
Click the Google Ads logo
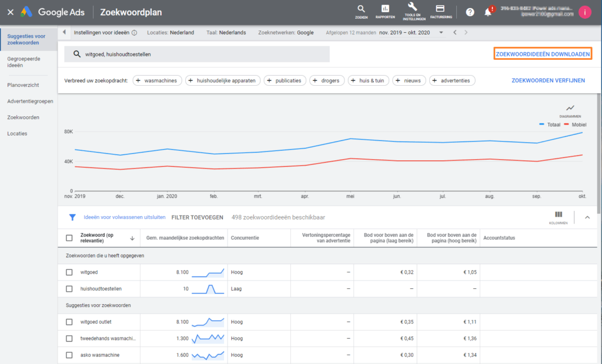coord(53,12)
